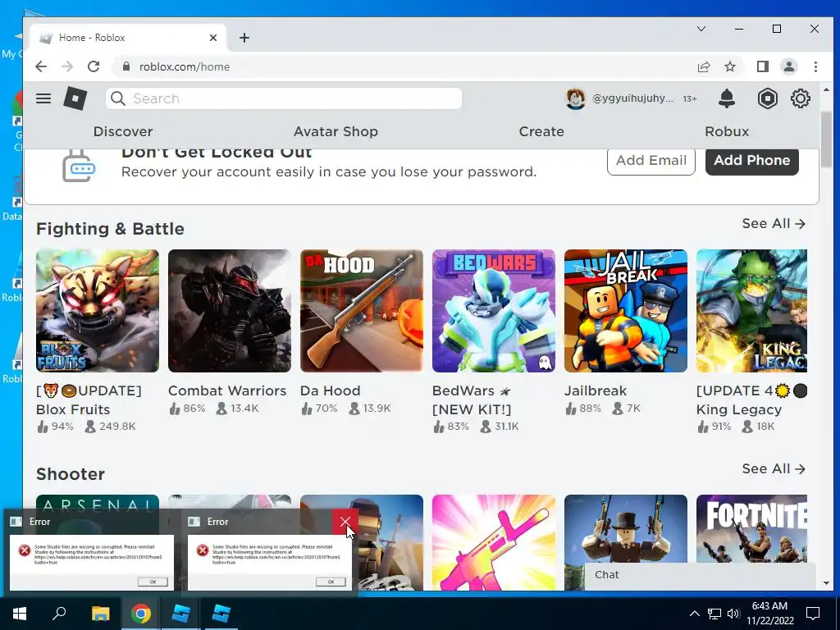Click the Roblox logo home icon
Screen dimensions: 840x630
click(x=75, y=98)
